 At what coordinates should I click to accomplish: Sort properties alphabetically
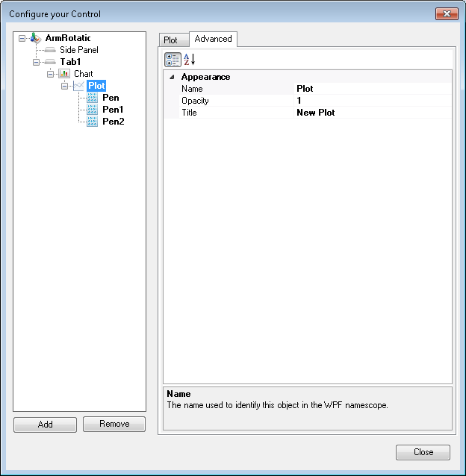pos(190,60)
